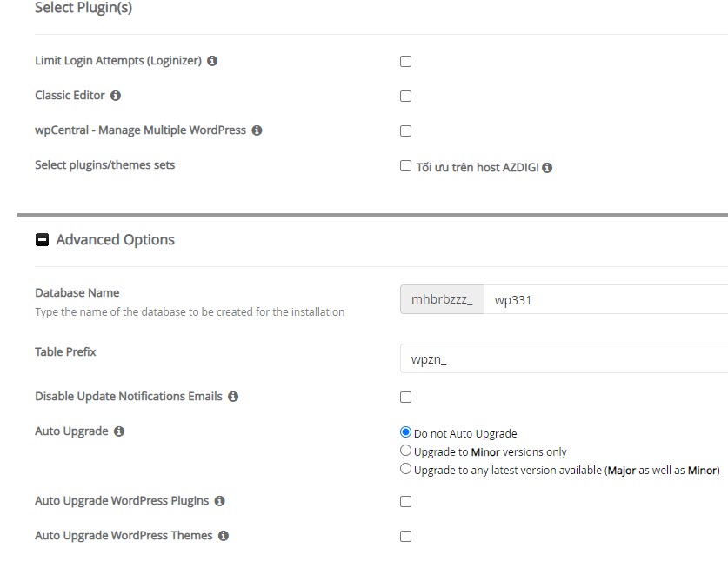Focus the Database Name field containing wp331

pyautogui.click(x=605, y=299)
